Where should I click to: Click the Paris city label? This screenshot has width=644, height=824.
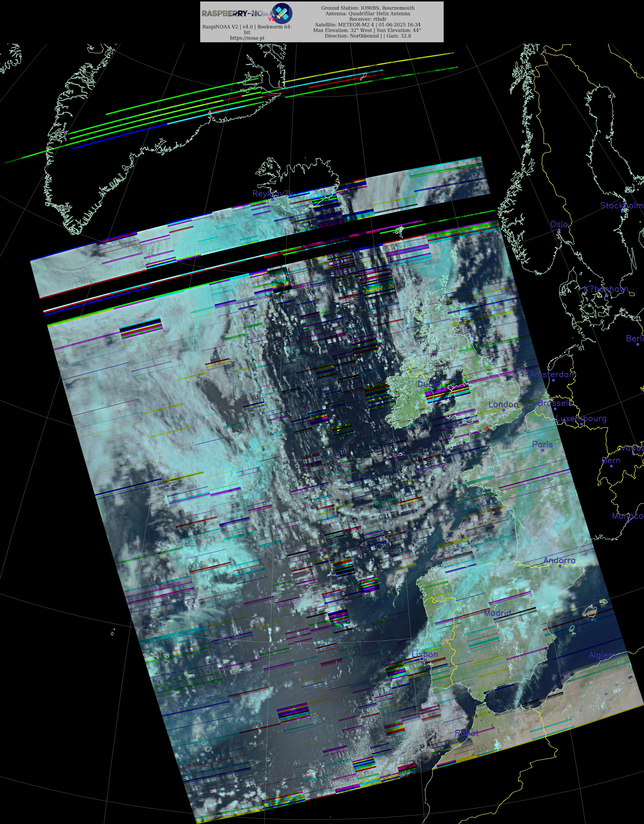(x=542, y=444)
